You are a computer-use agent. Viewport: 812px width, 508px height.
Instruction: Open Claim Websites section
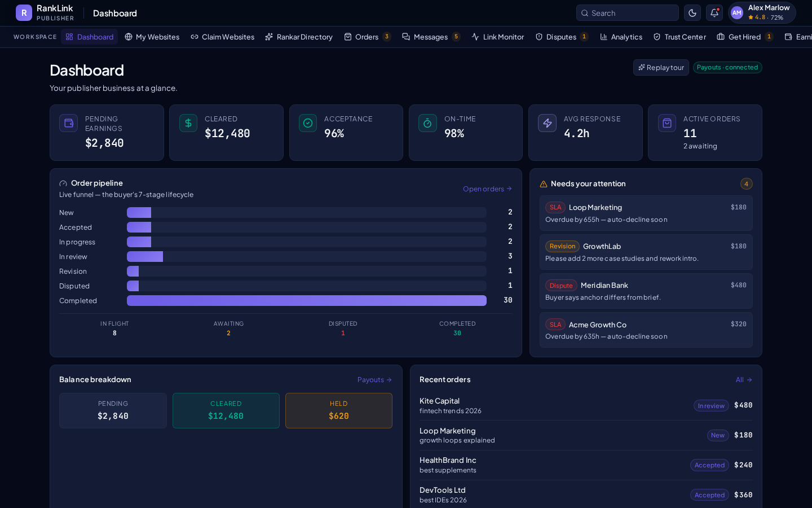click(222, 37)
